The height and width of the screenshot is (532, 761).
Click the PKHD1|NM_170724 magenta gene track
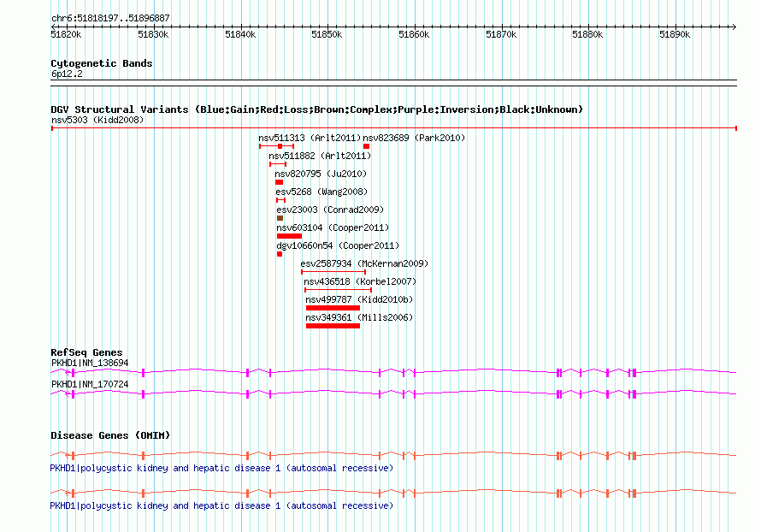[393, 393]
